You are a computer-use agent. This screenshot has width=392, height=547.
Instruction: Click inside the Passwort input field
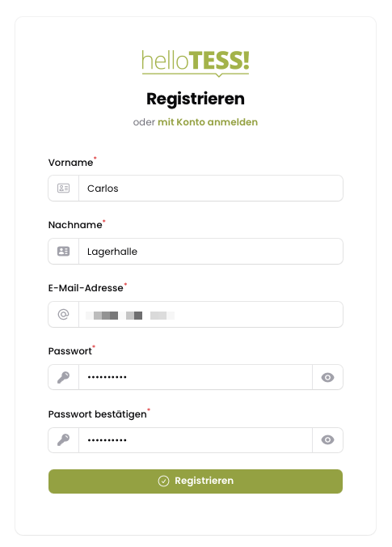[196, 377]
